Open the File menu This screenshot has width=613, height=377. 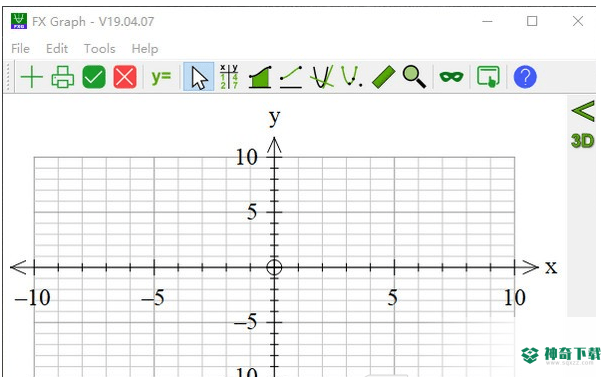20,49
